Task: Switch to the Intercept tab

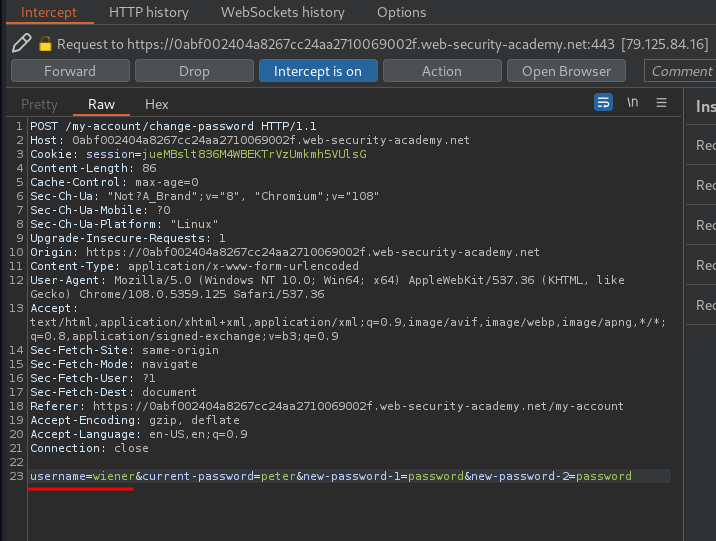Action: (x=49, y=12)
